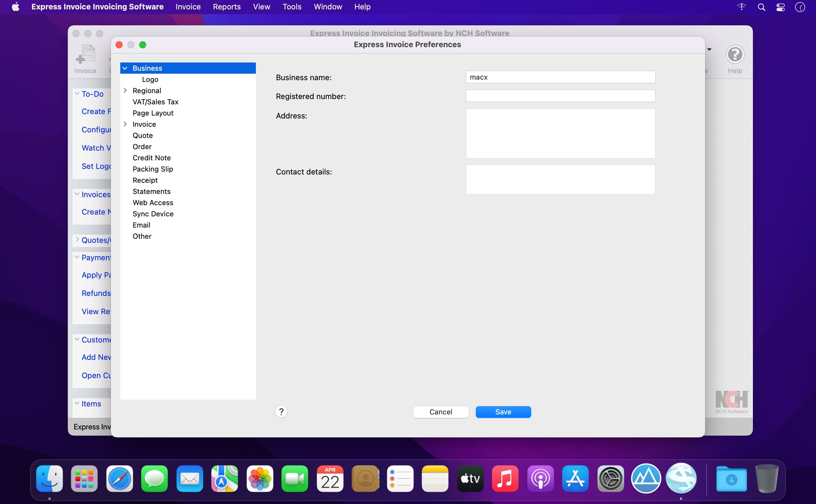The width and height of the screenshot is (816, 504).
Task: Open App Store from the dock
Action: [x=575, y=479]
